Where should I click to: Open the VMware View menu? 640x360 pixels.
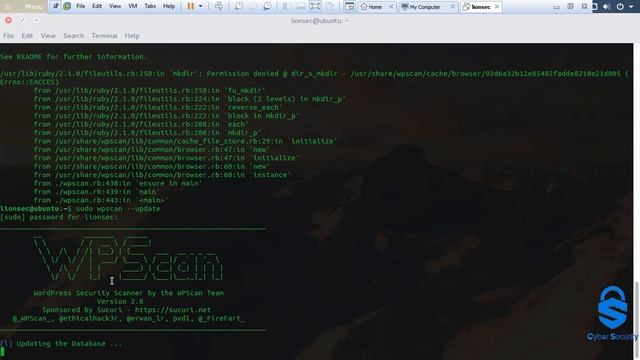tap(115, 6)
